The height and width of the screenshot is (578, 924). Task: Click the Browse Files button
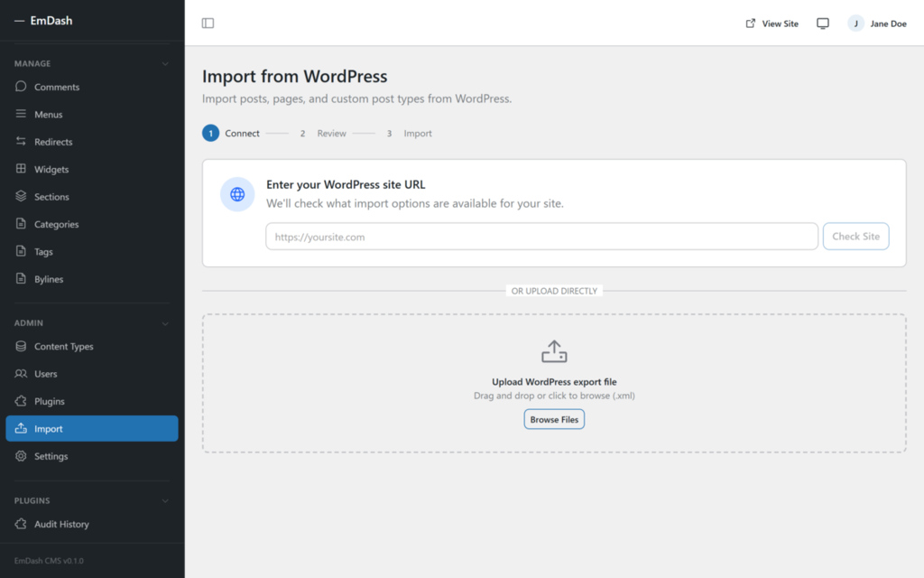[554, 419]
